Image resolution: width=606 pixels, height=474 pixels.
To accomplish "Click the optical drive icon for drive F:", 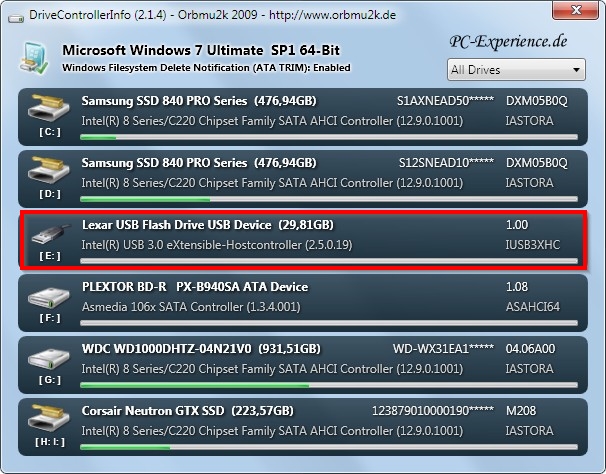I will pyautogui.click(x=49, y=297).
